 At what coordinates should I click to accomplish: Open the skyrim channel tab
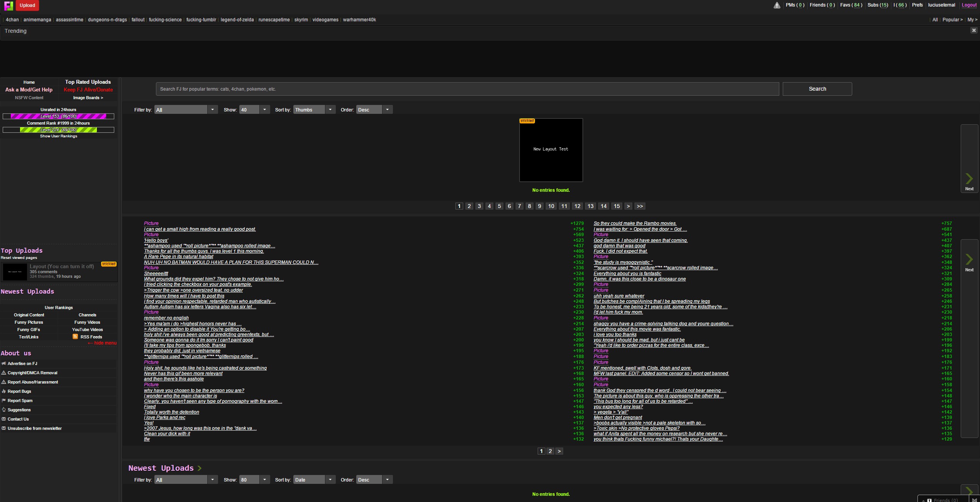pyautogui.click(x=301, y=20)
